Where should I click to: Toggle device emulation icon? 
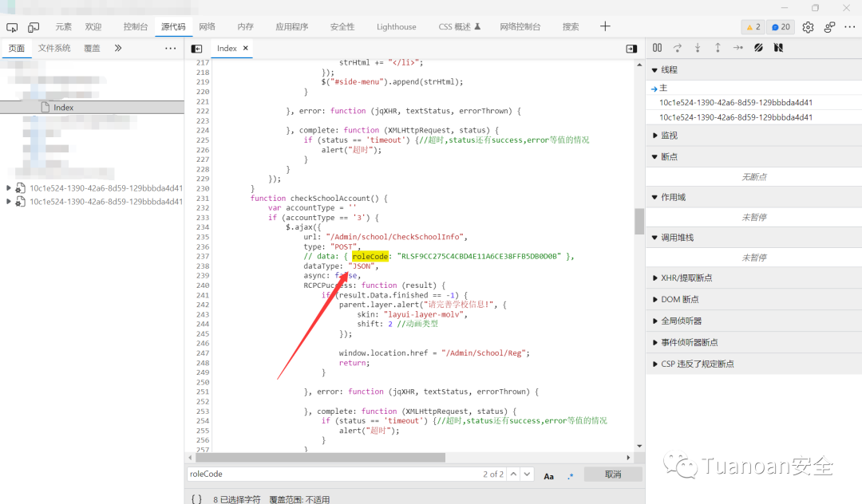pos(34,27)
